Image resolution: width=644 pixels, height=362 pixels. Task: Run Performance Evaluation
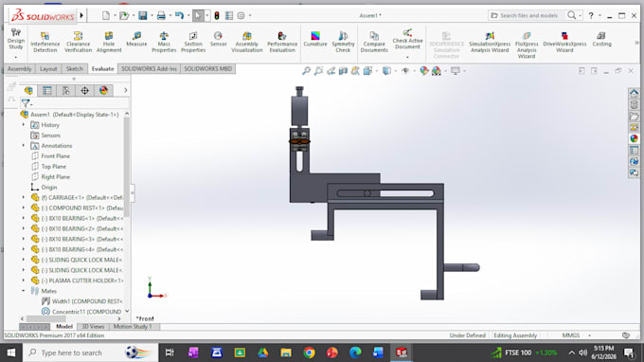pos(282,42)
